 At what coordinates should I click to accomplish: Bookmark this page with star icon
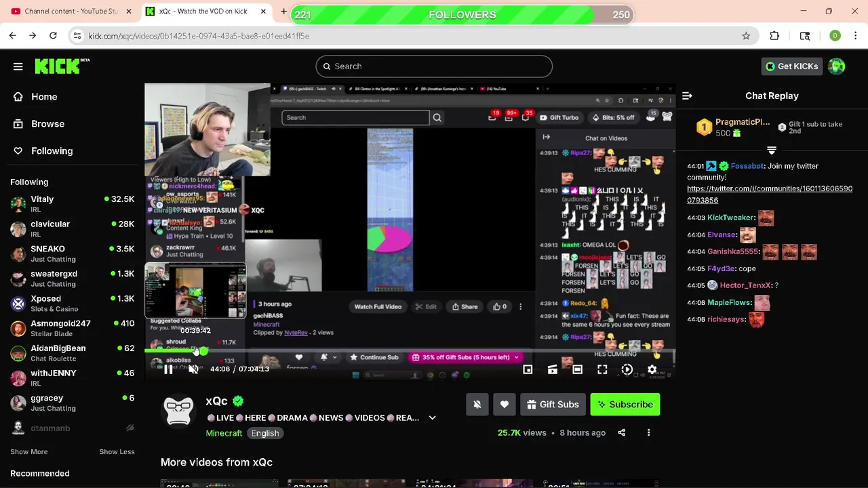746,36
